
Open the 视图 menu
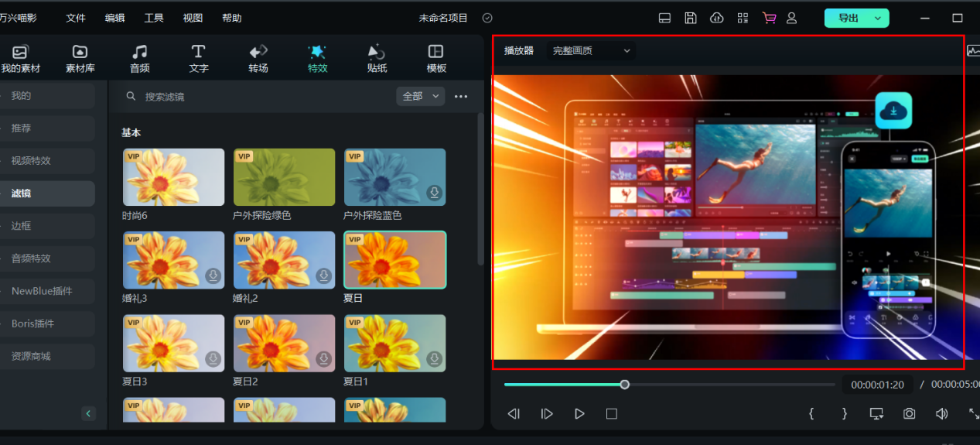[193, 18]
